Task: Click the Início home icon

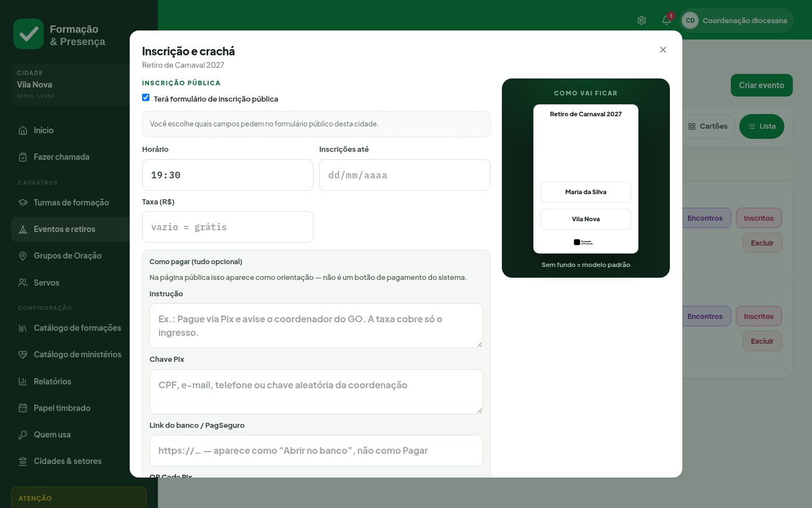Action: tap(23, 130)
